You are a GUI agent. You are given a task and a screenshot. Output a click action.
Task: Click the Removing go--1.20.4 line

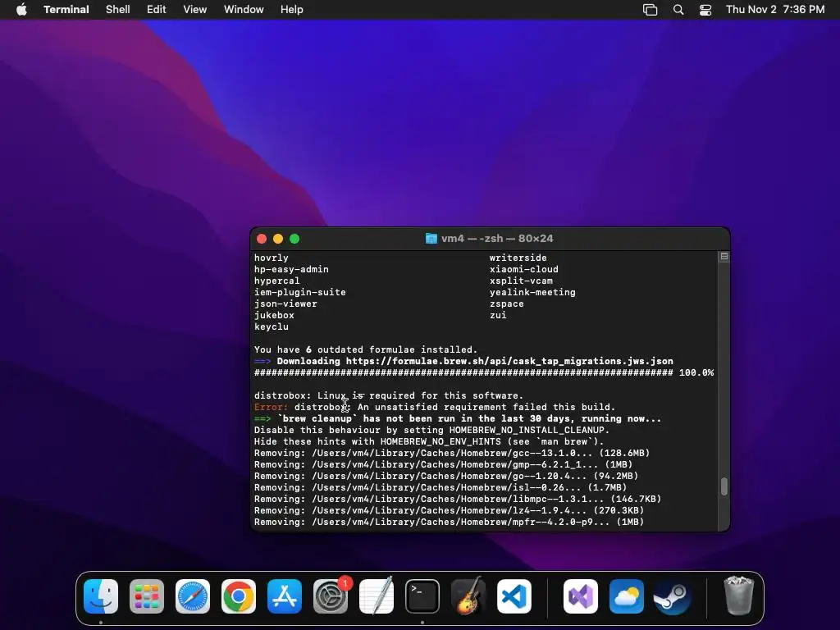coord(446,477)
